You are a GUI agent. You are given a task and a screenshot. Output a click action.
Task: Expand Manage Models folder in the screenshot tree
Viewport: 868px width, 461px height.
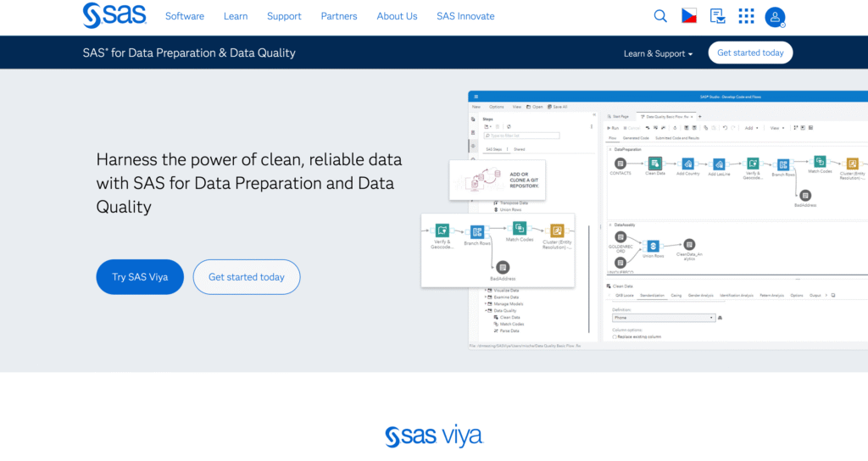[505, 304]
